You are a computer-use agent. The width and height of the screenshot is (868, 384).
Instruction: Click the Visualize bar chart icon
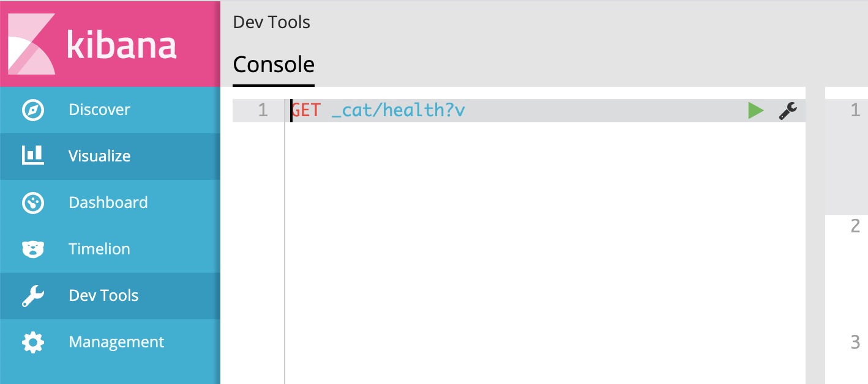[32, 156]
